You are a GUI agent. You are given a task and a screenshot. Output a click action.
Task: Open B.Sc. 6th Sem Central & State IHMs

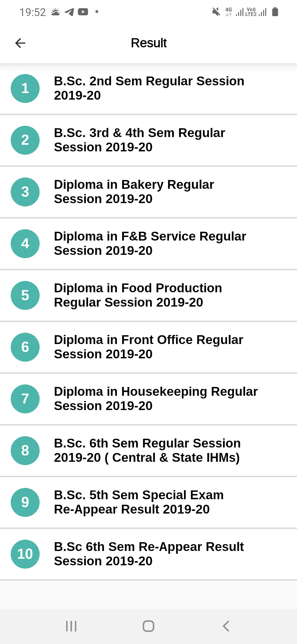147,451
